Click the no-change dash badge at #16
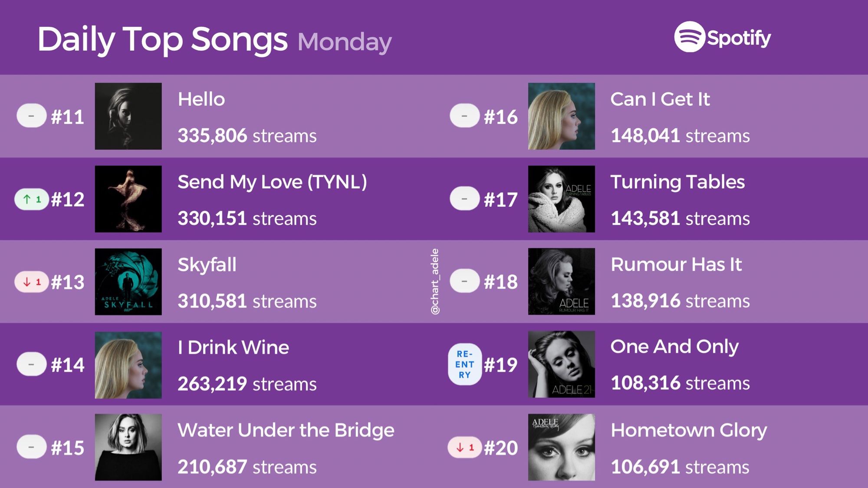 [465, 116]
